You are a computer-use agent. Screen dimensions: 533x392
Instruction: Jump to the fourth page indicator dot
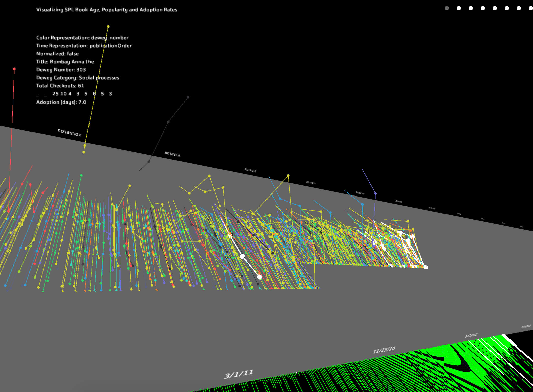(483, 8)
